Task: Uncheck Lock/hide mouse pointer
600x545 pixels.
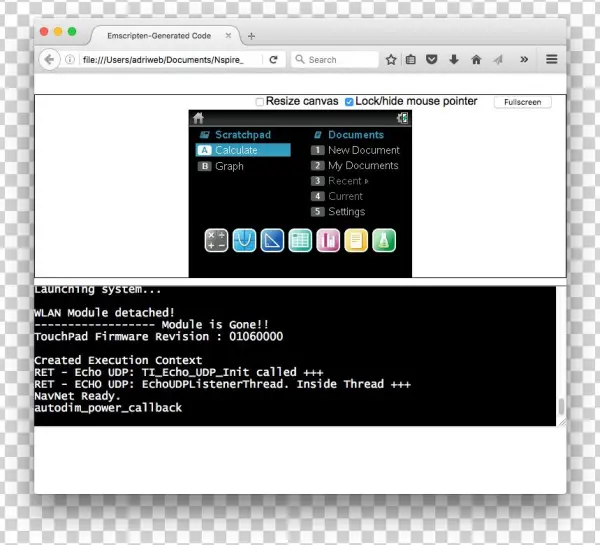Action: pos(349,102)
